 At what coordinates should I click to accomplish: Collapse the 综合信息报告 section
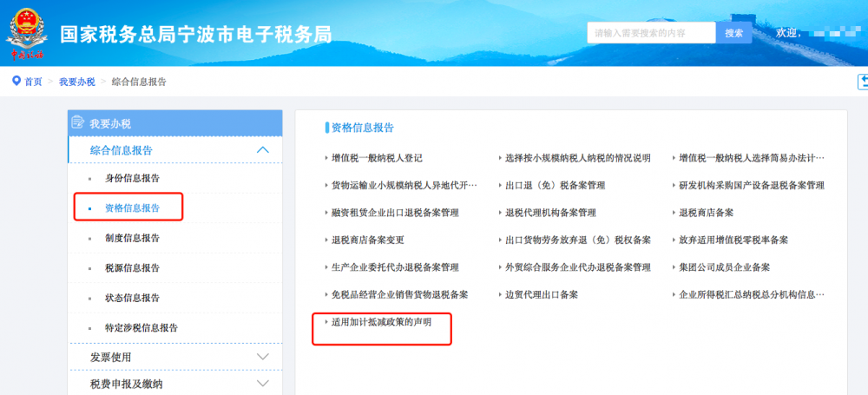[263, 150]
